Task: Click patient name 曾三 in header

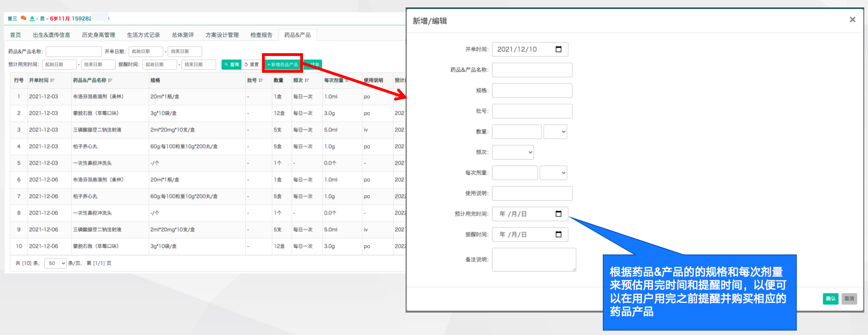Action: tap(12, 19)
